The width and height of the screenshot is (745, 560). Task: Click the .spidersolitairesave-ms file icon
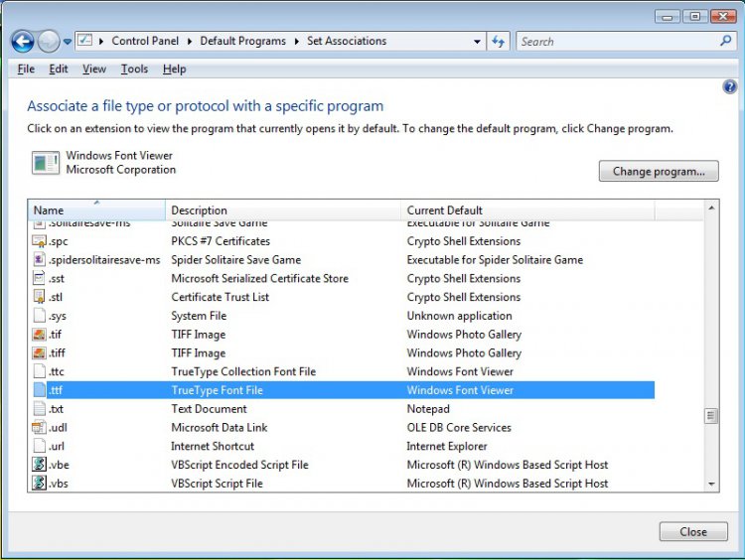tap(39, 259)
